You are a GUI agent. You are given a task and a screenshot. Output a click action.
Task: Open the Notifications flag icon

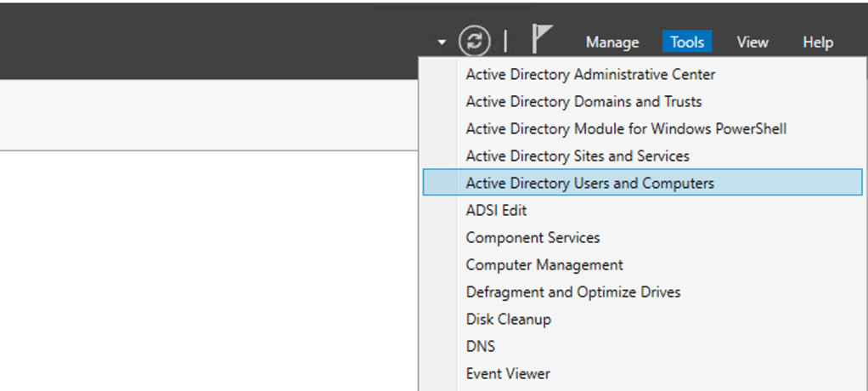pyautogui.click(x=541, y=40)
